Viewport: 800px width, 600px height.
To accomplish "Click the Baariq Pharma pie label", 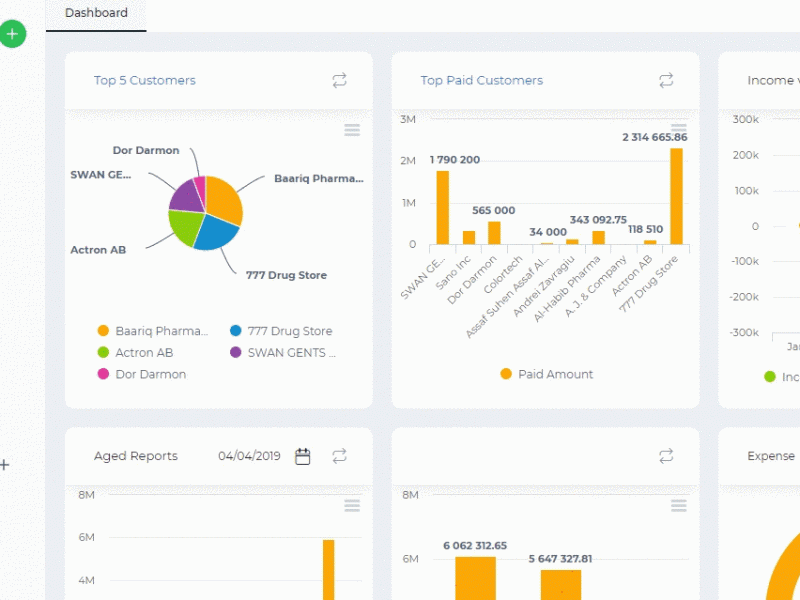I will tap(319, 179).
